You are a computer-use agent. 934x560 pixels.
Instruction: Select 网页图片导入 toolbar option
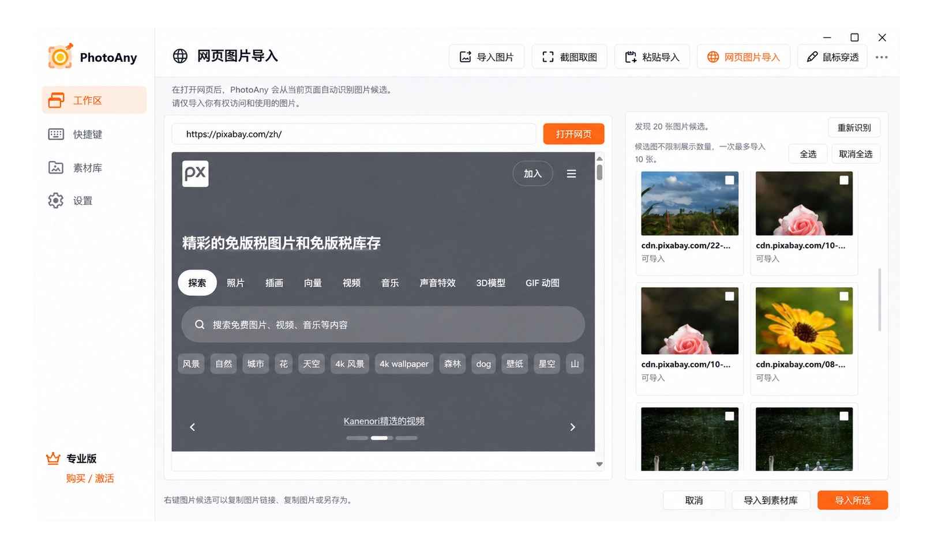(744, 57)
